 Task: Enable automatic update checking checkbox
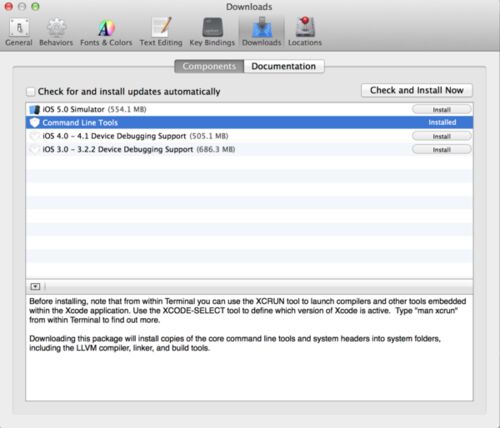pos(30,92)
